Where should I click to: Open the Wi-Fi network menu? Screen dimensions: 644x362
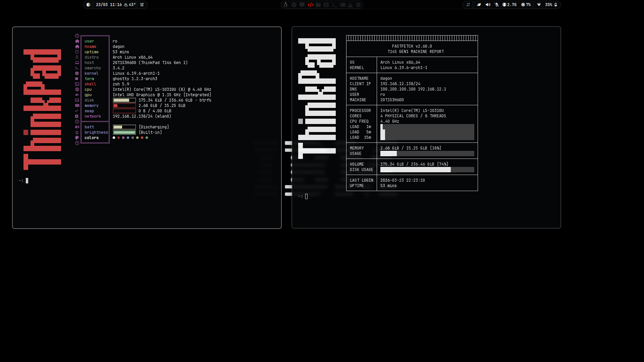click(x=539, y=5)
